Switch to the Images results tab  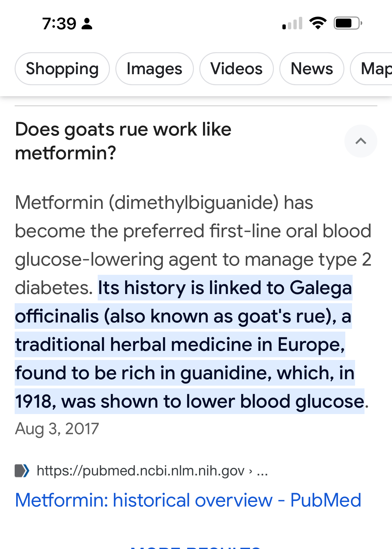point(154,69)
